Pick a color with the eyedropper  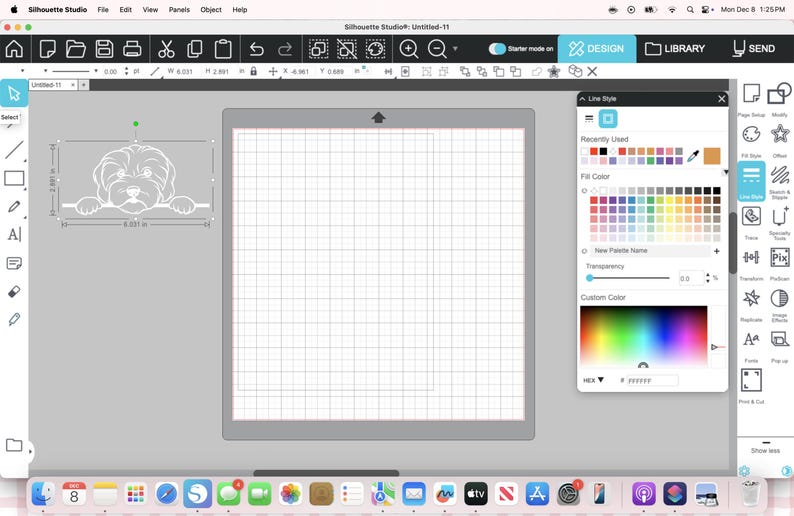click(x=693, y=156)
